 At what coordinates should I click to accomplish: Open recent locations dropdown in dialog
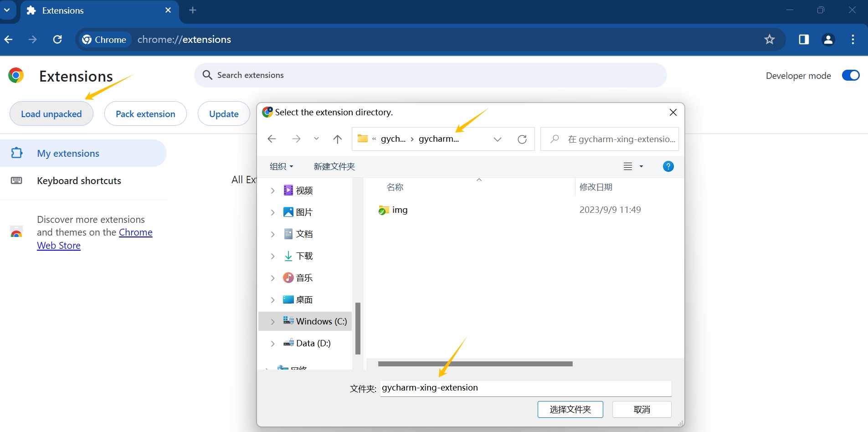coord(317,139)
